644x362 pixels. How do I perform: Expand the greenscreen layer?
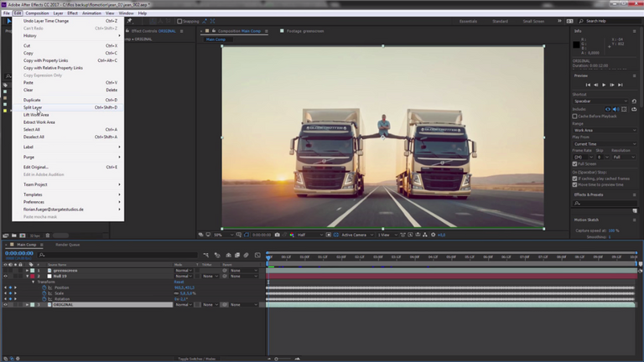pyautogui.click(x=27, y=271)
